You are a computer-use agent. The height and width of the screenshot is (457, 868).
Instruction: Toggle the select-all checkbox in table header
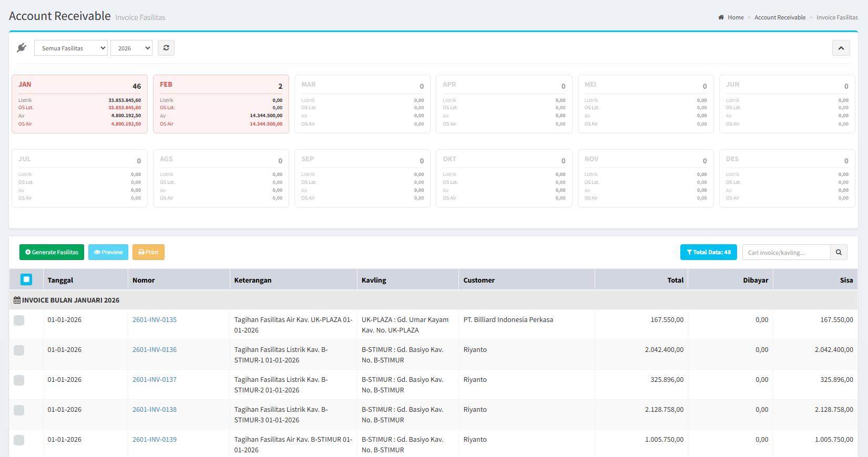(26, 279)
